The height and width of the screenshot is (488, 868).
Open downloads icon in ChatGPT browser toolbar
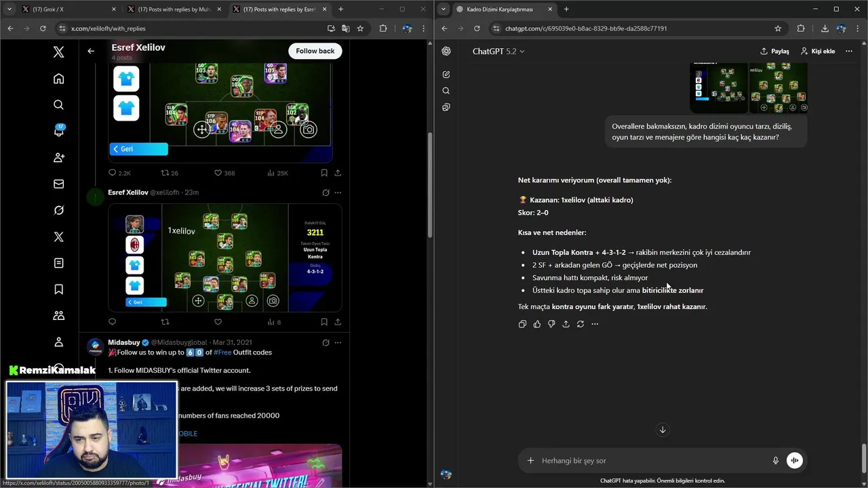[825, 28]
